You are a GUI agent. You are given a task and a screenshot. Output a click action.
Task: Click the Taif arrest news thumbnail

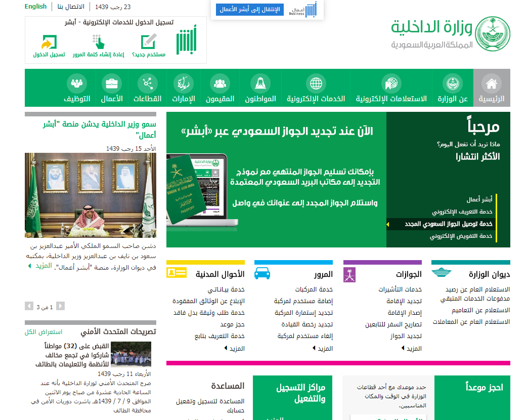131,354
